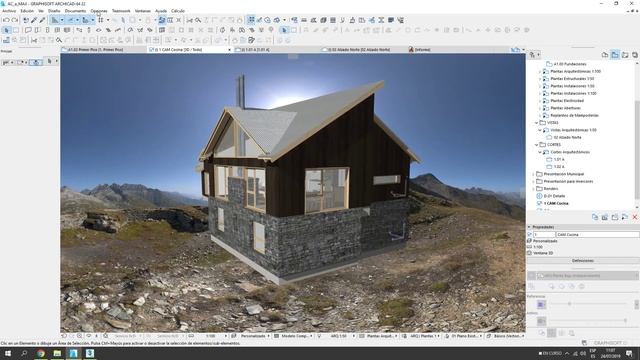640x360 pixels.
Task: Select the Inject Parameters syringe icon
Action: click(42, 20)
